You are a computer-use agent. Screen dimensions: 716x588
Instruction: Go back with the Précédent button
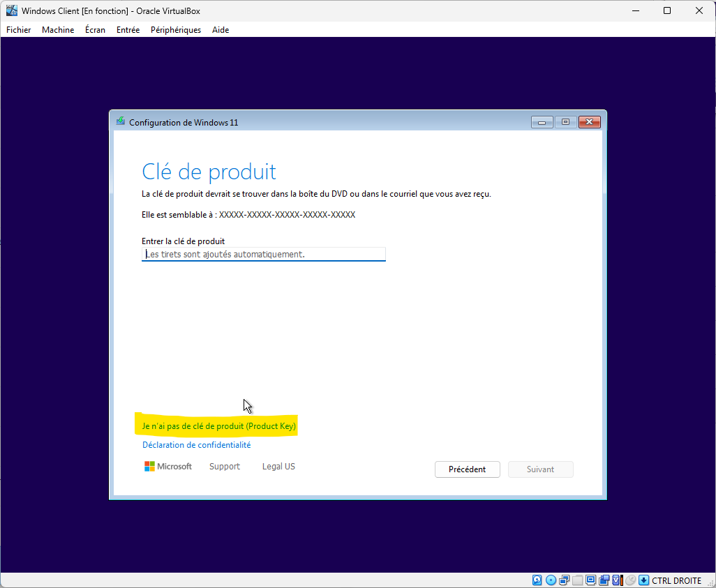click(x=467, y=469)
